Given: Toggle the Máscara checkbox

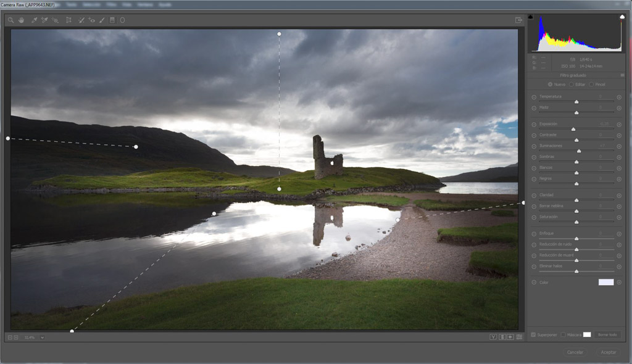Looking at the screenshot, I should point(563,334).
